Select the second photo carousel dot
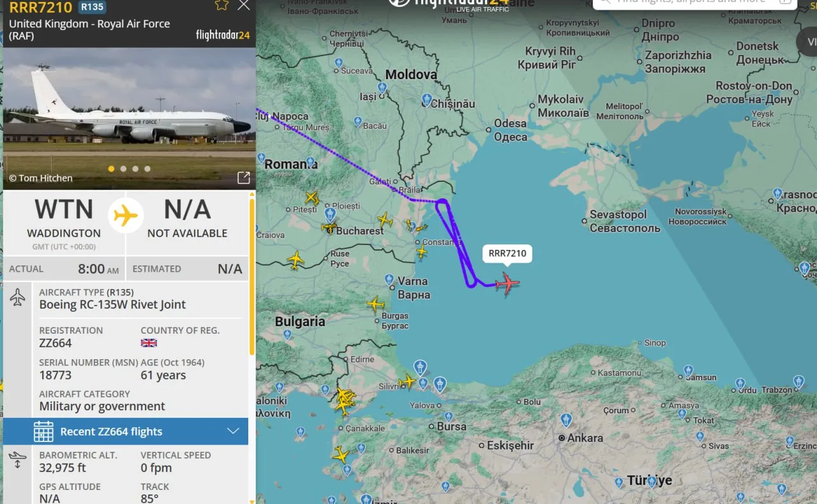 (123, 168)
